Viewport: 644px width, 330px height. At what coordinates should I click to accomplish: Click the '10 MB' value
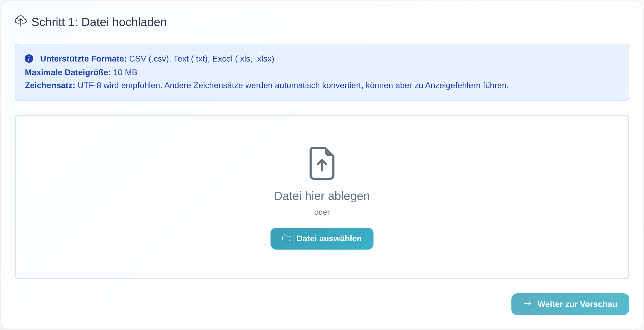tap(125, 72)
